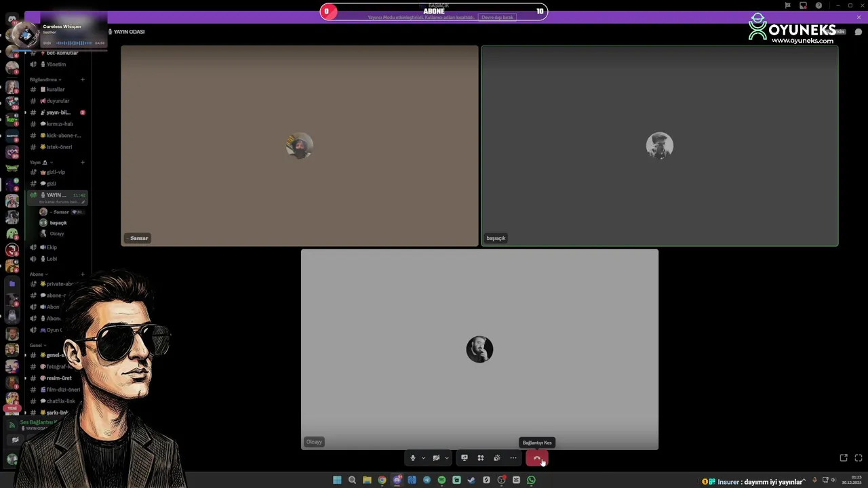Screen dimensions: 868x488
Task: Collapse the Genel category
Action: pos(38,346)
